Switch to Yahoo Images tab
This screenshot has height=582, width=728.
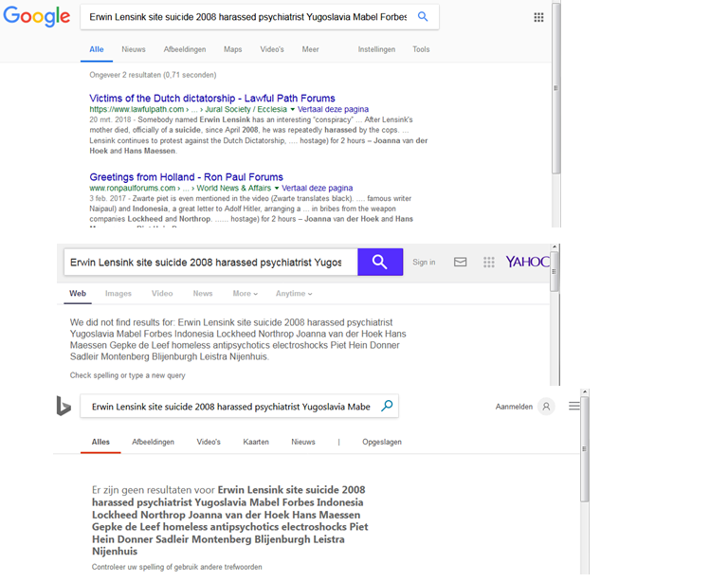click(x=118, y=293)
